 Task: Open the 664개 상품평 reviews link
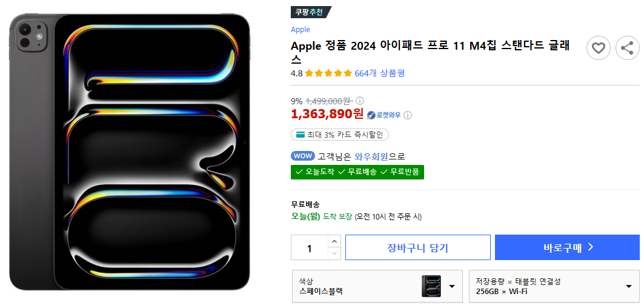click(379, 73)
